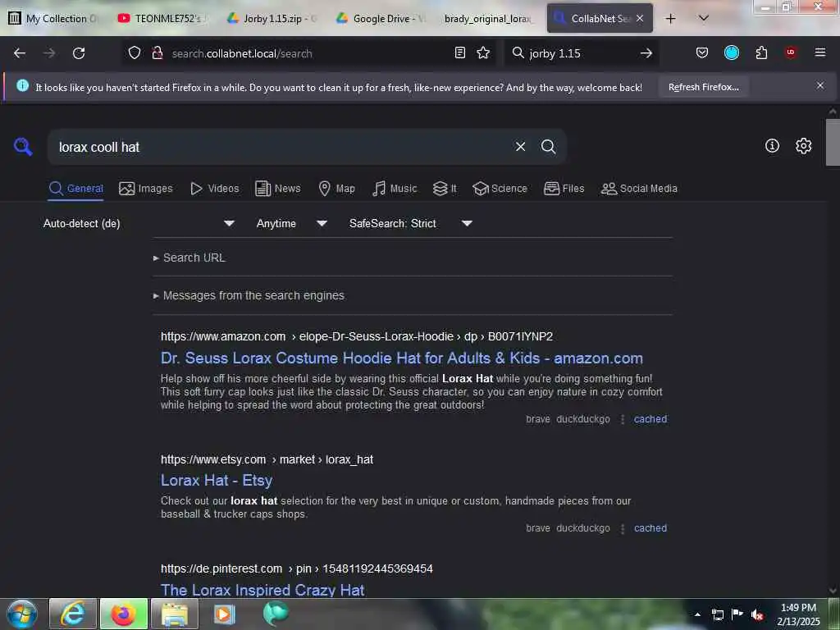Open uBlock Origin extension icon
The image size is (840, 630).
(790, 52)
